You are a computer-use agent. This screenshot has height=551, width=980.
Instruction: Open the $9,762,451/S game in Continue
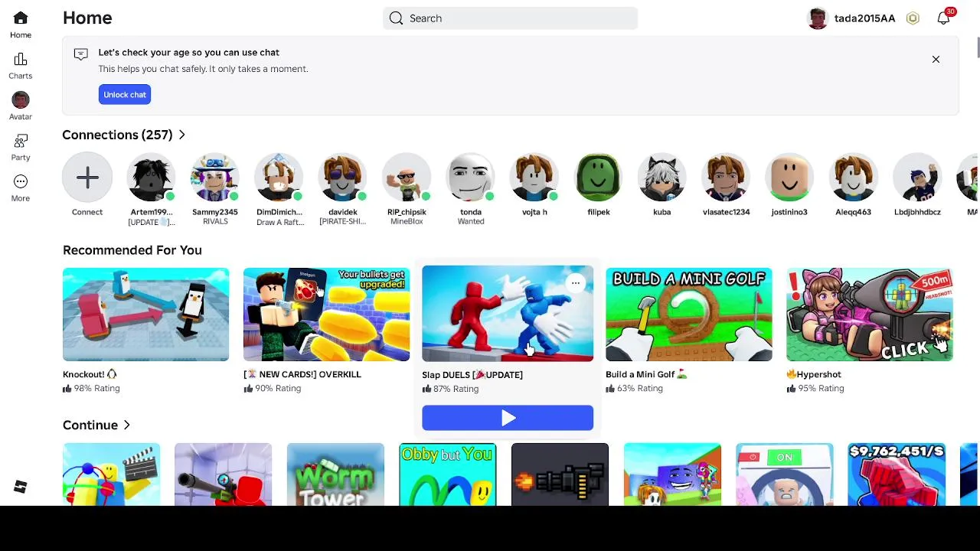[897, 474]
